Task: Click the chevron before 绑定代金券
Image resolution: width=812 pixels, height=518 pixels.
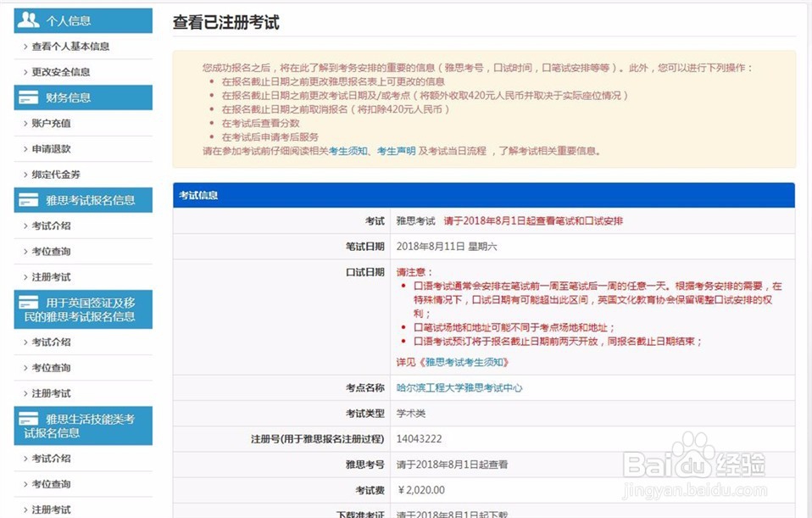Action: tap(25, 174)
